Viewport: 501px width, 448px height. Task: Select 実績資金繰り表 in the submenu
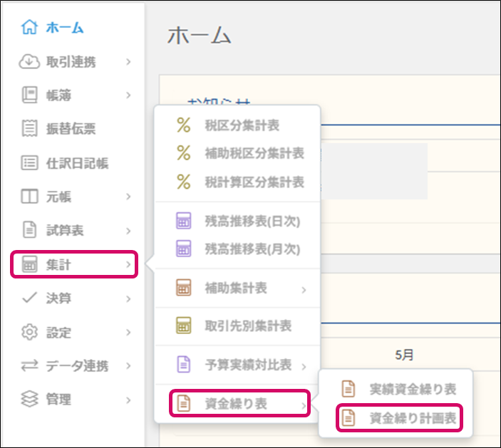[412, 389]
